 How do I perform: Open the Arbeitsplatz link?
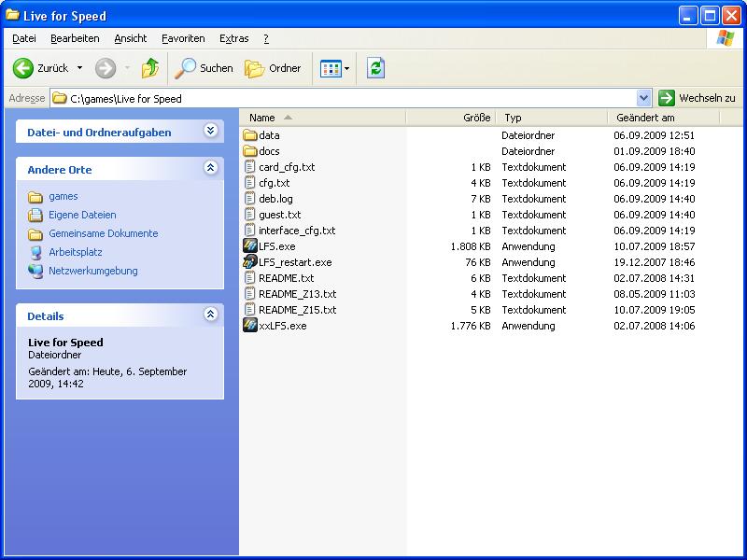(76, 252)
